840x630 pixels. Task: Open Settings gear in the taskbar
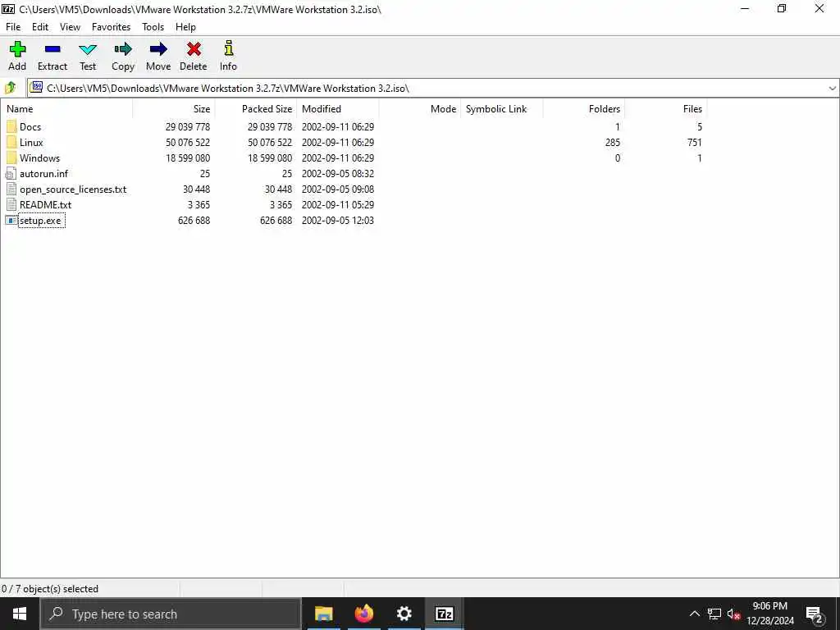point(404,614)
